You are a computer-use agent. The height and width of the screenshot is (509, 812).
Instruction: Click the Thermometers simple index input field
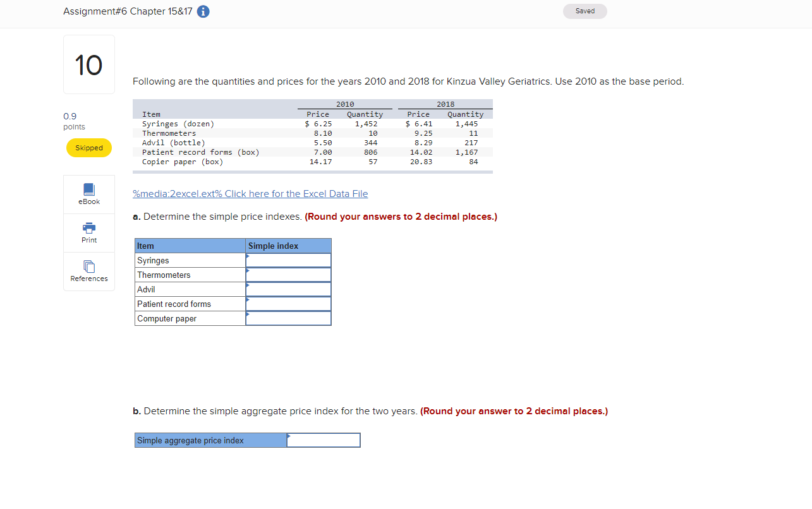291,274
